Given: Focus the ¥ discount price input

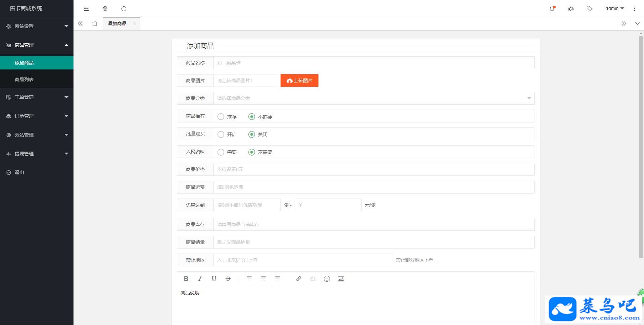Looking at the screenshot, I should (328, 205).
